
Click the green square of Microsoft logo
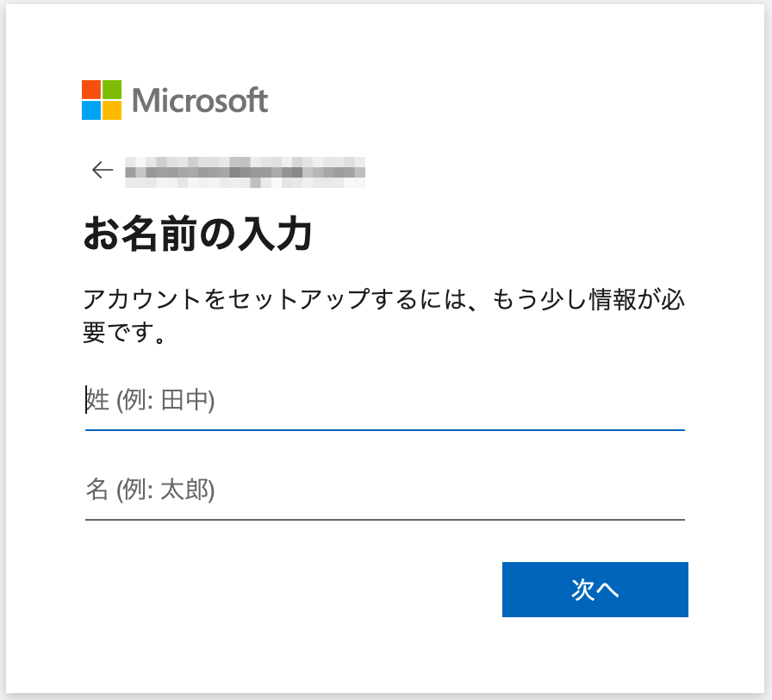pos(112,90)
